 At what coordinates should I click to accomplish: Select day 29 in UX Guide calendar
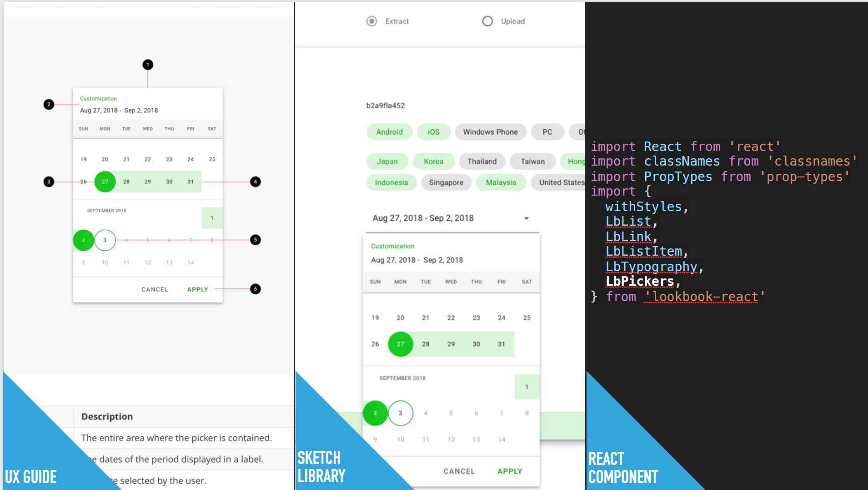point(148,182)
